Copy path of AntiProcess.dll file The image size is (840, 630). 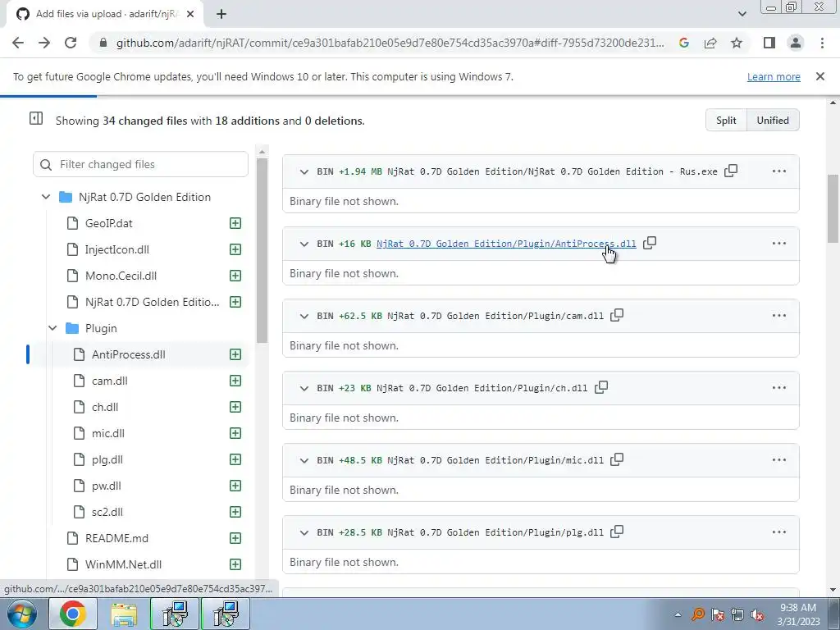point(650,243)
